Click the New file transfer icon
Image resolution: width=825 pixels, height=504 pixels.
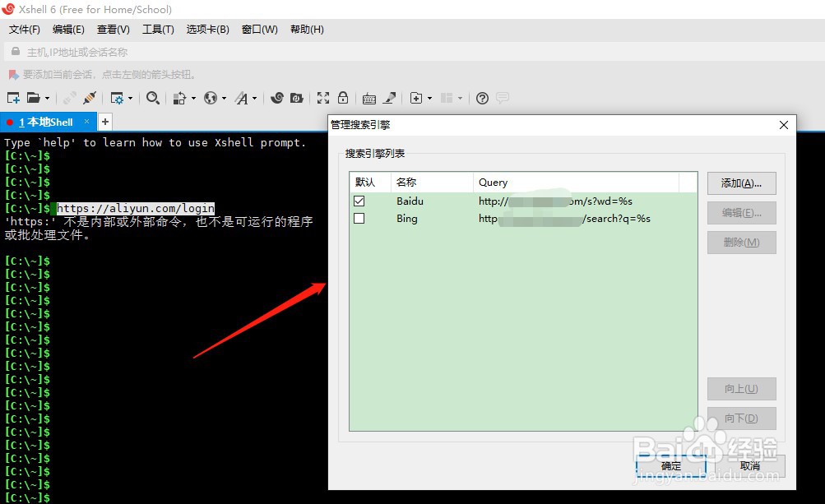click(416, 98)
